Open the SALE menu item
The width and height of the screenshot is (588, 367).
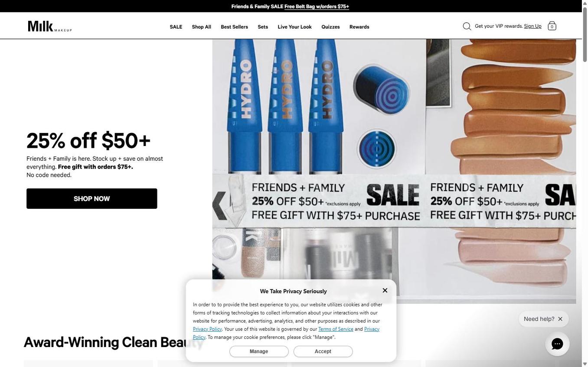click(x=176, y=27)
